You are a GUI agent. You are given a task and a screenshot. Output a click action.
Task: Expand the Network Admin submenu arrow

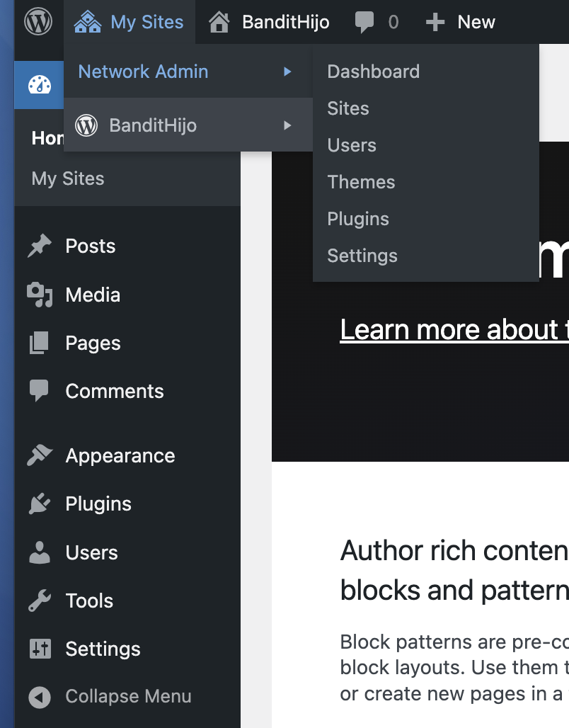[x=287, y=72]
